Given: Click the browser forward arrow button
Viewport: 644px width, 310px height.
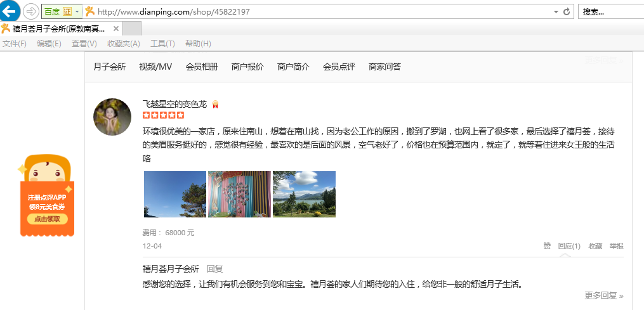Looking at the screenshot, I should (x=30, y=11).
